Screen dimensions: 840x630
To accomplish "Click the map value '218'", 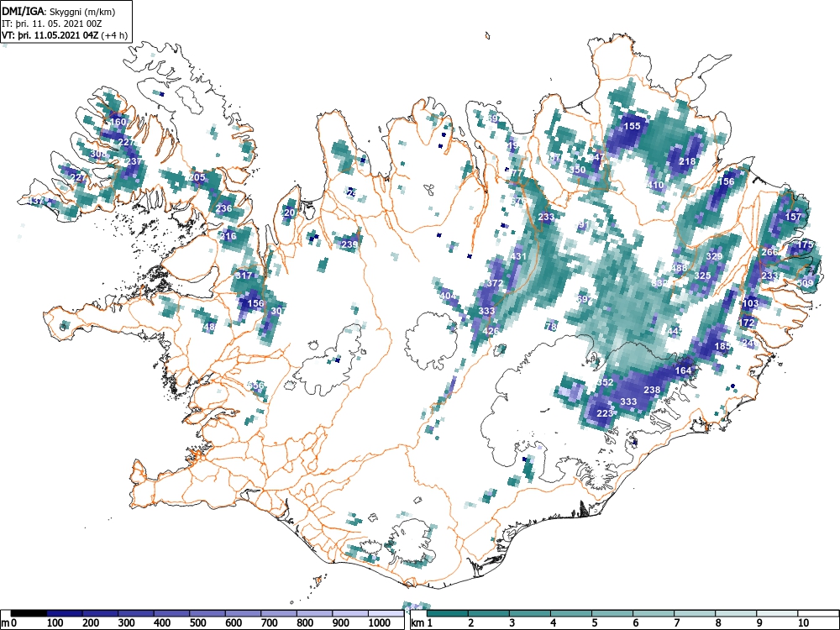I will (x=687, y=160).
